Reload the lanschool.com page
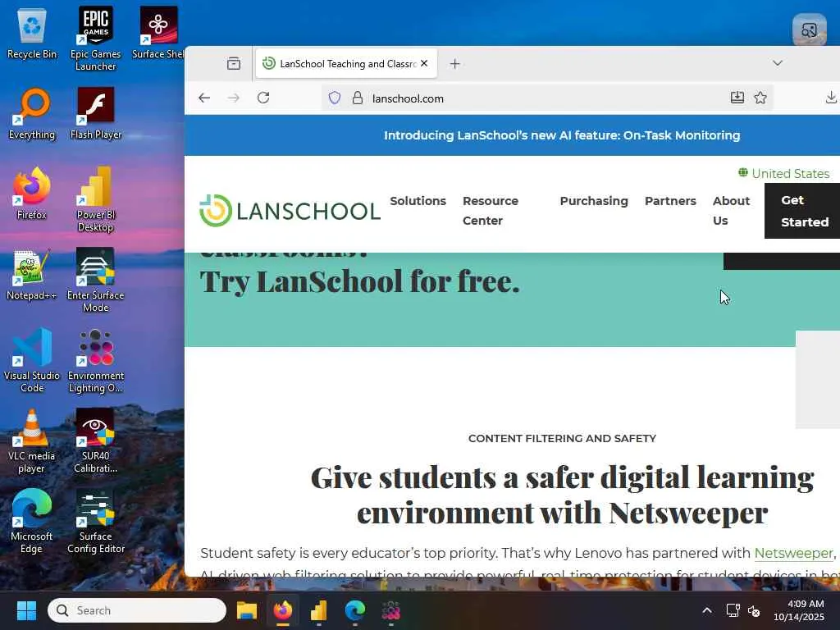Image resolution: width=840 pixels, height=630 pixels. 263,98
